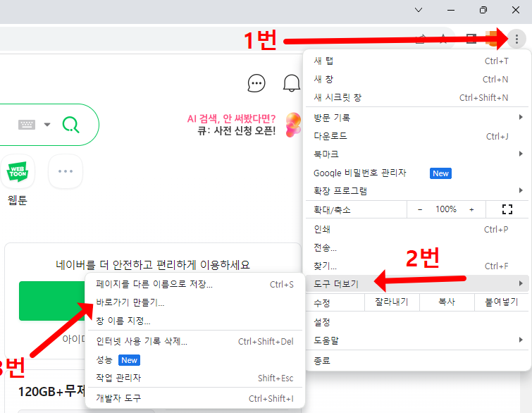Click the 수정 label in menu

pyautogui.click(x=321, y=303)
